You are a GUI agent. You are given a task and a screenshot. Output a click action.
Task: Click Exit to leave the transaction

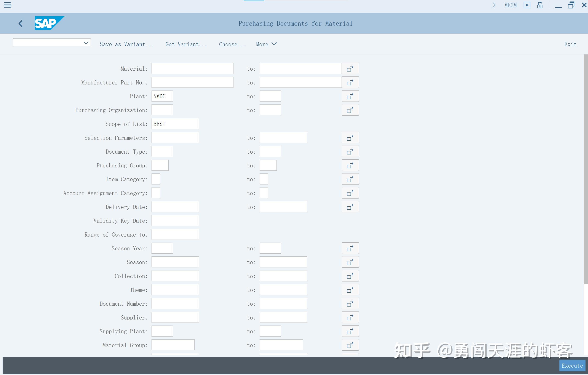tap(570, 44)
